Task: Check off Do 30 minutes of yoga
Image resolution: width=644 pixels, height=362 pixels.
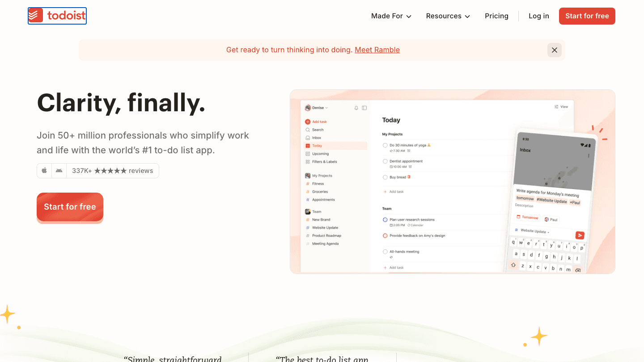Action: [385, 145]
